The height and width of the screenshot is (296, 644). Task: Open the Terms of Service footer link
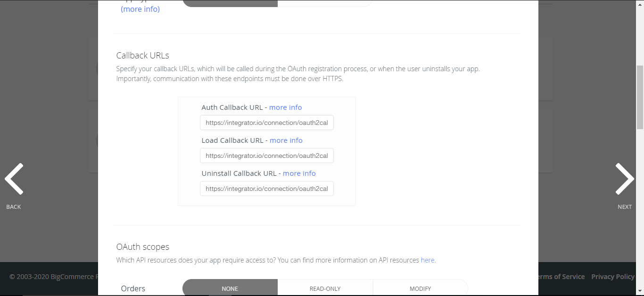pyautogui.click(x=560, y=277)
